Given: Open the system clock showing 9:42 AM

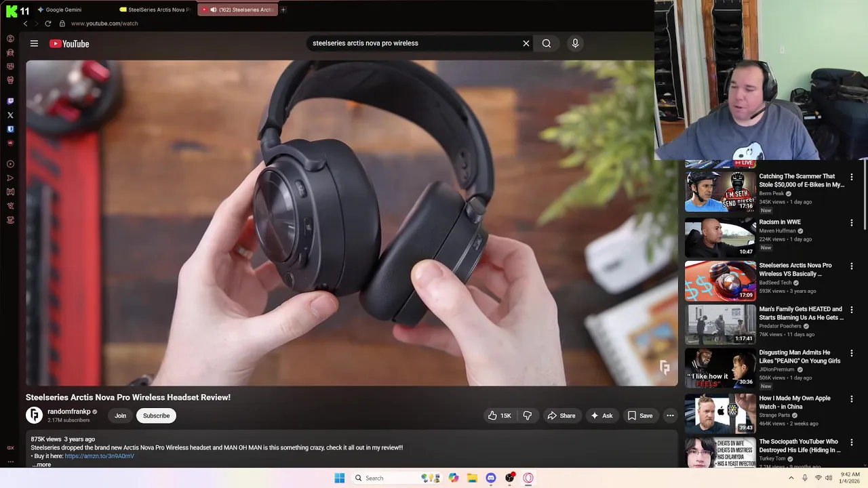Looking at the screenshot, I should [x=850, y=478].
